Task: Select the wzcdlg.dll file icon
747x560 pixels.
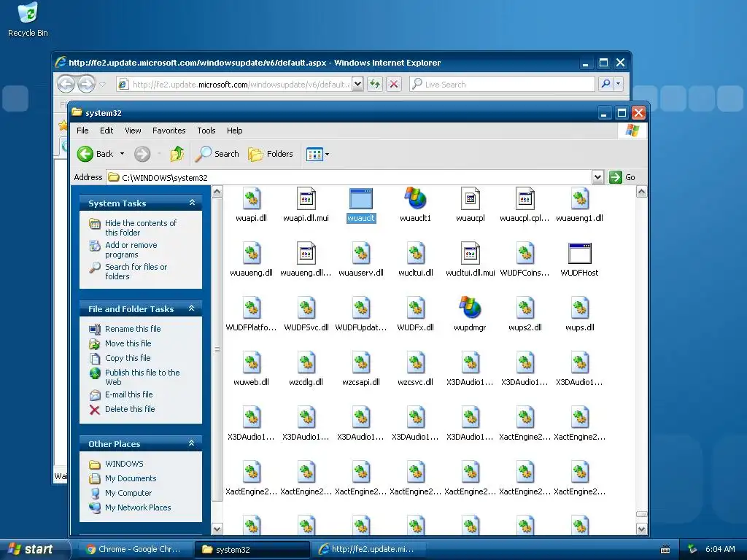Action: click(x=306, y=363)
